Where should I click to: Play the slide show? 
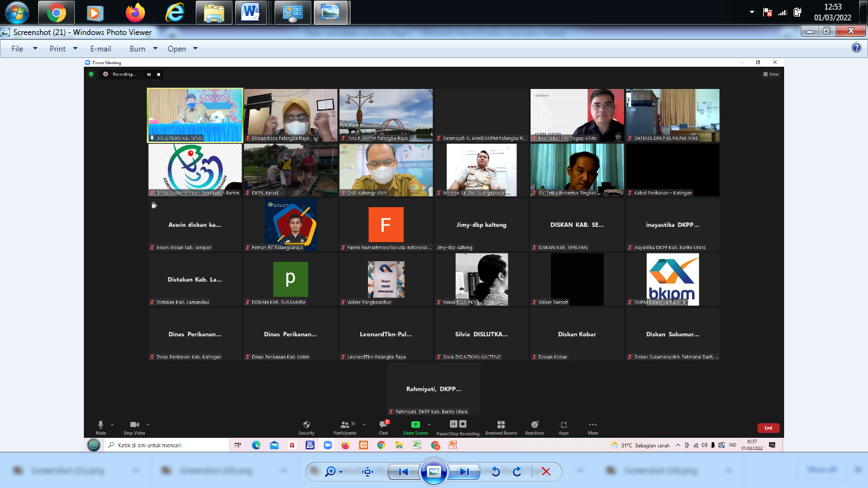434,471
